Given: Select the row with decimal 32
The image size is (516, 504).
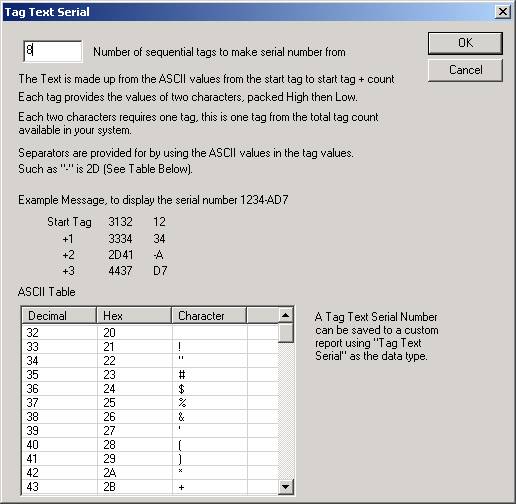Looking at the screenshot, I should click(150, 333).
